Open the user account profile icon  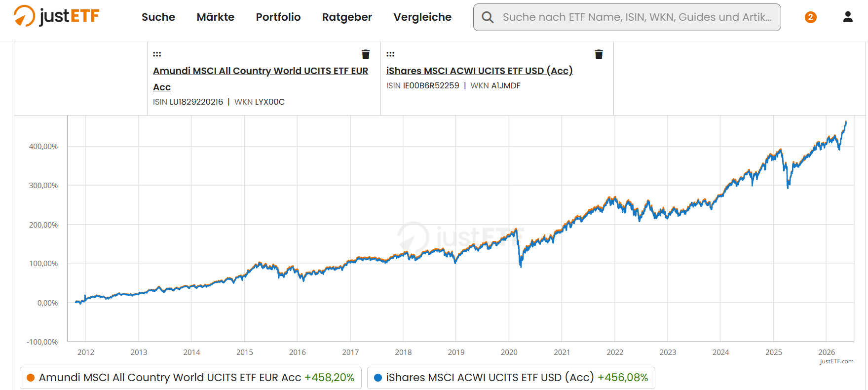[x=848, y=17]
